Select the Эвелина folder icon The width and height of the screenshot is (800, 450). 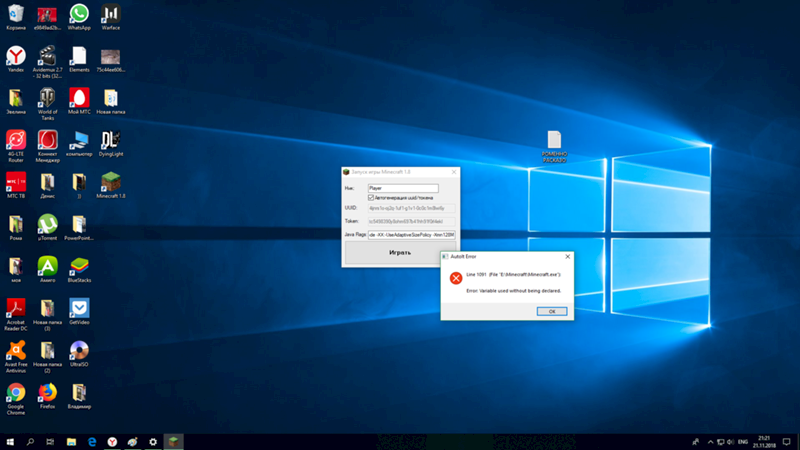pos(16,101)
